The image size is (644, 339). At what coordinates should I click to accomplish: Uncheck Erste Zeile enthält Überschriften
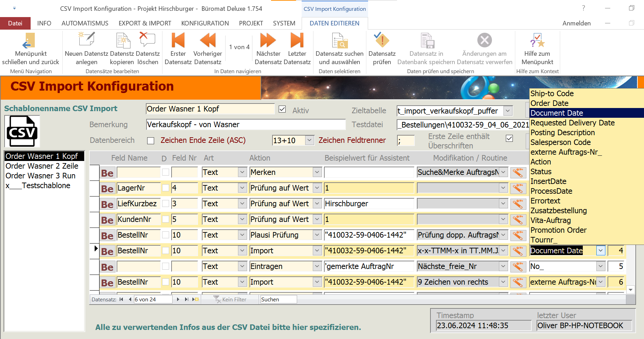[x=509, y=138]
